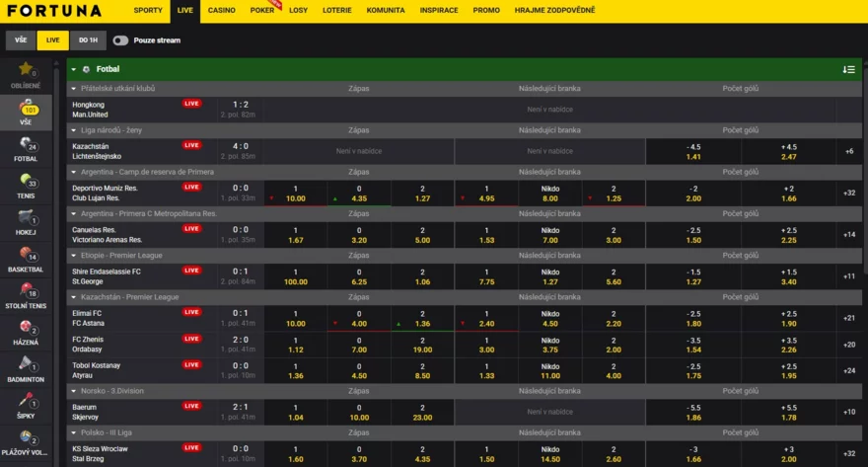Click the soccer ball icon beside Fotbal heading
This screenshot has height=467, width=868.
tap(86, 69)
